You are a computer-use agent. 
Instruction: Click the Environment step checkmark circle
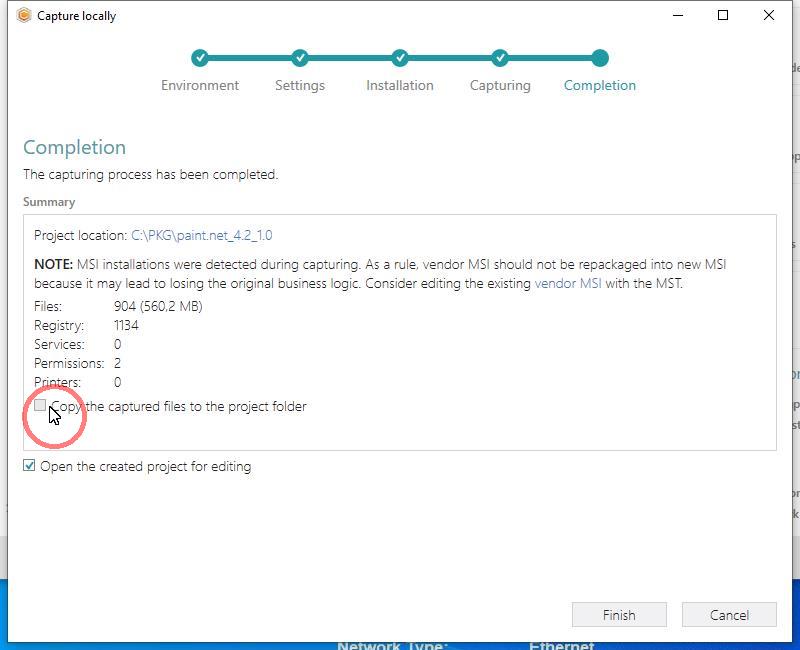pos(200,58)
